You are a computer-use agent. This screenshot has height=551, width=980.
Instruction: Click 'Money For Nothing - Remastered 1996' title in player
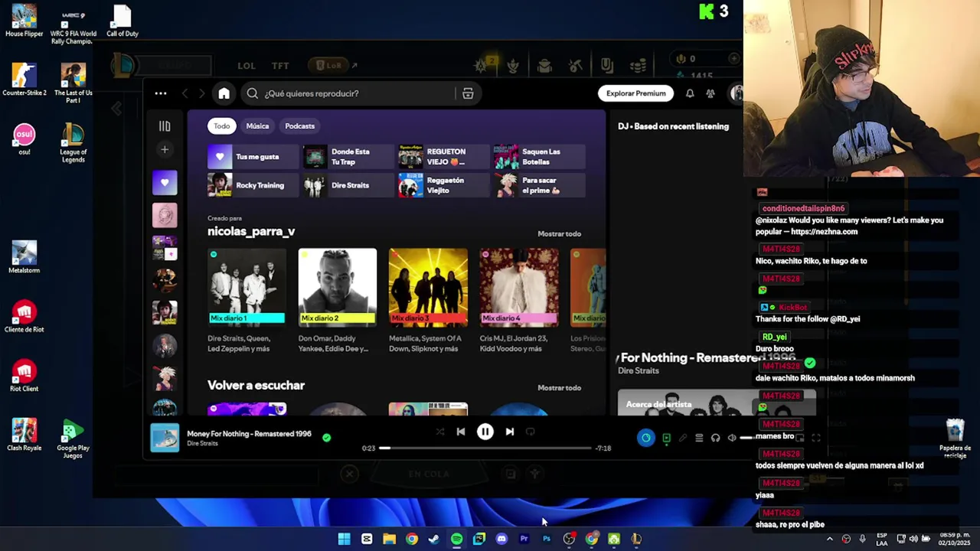click(249, 434)
